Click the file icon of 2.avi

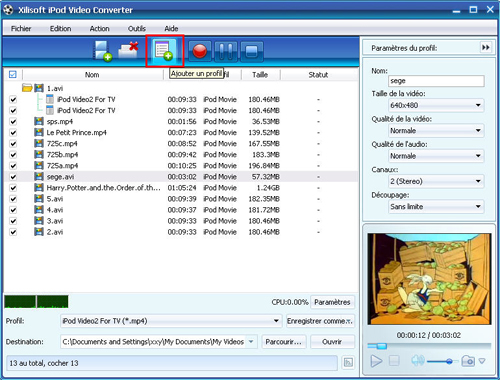39,232
